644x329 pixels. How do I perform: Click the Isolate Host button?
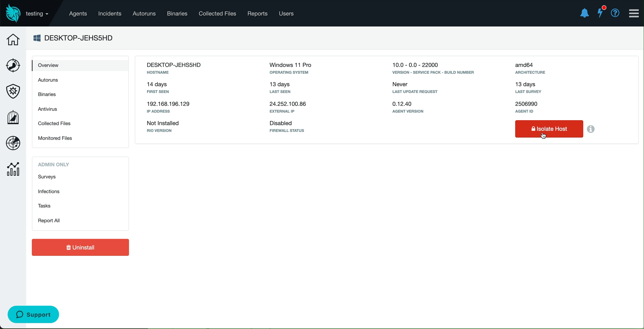549,129
